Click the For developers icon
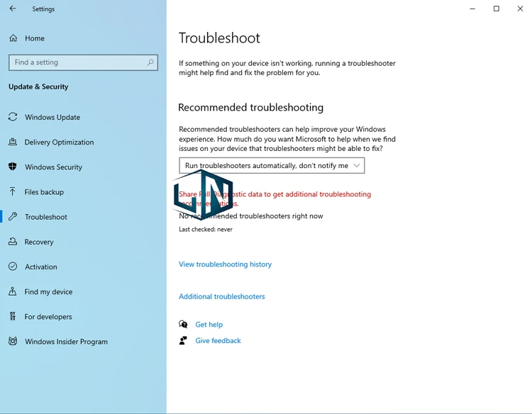The width and height of the screenshot is (532, 414). (13, 316)
